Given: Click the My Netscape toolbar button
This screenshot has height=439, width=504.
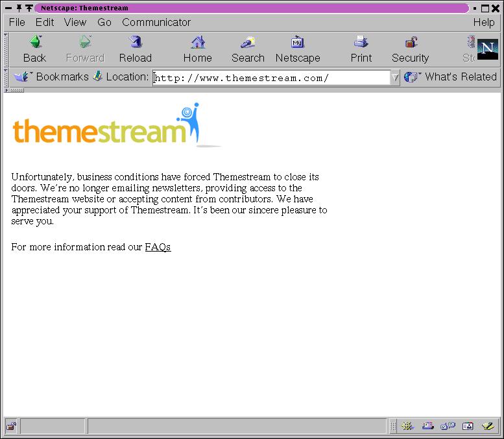Looking at the screenshot, I should point(298,49).
